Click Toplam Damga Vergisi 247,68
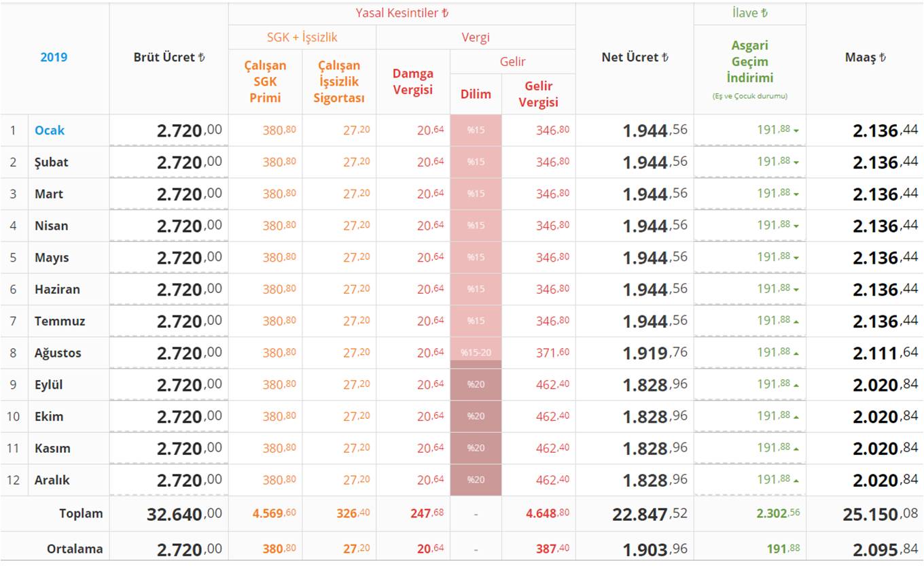 tap(427, 513)
